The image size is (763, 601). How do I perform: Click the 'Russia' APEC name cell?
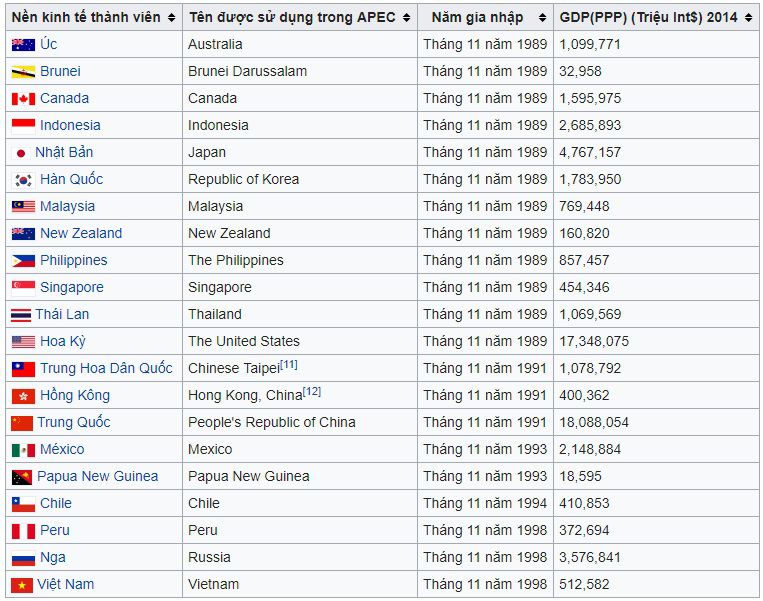click(300, 558)
